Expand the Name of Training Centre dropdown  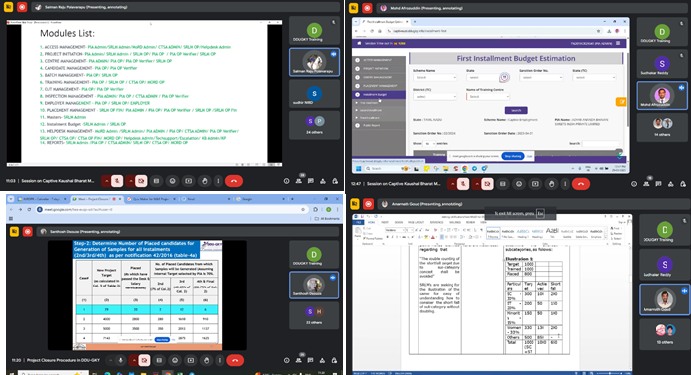coord(488,97)
